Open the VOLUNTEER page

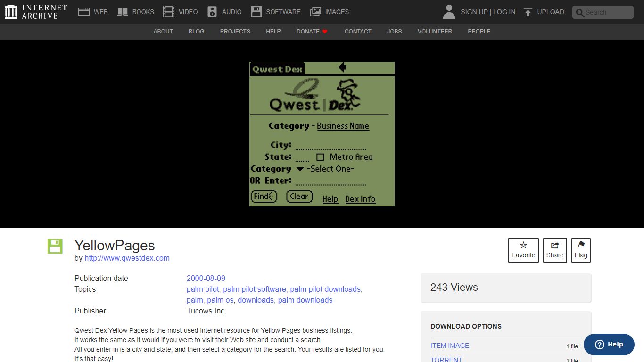coord(435,32)
